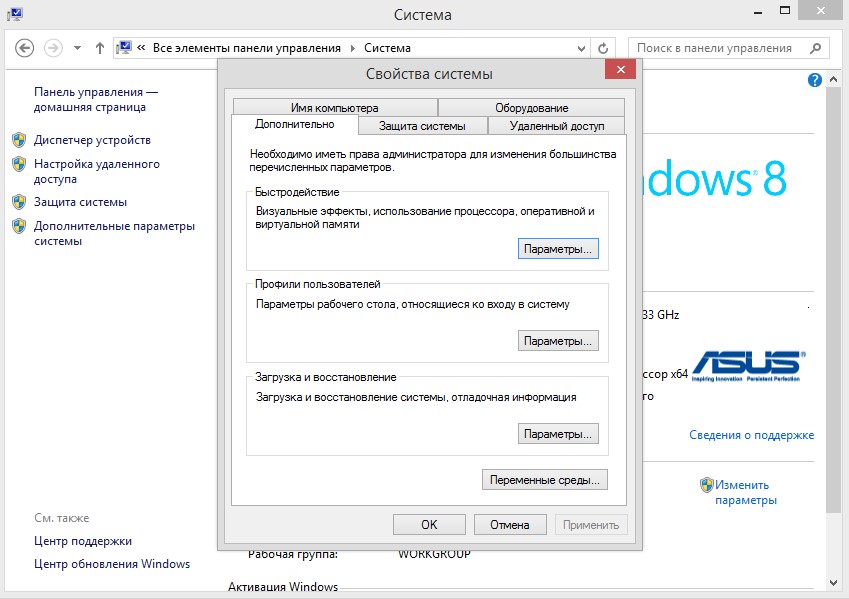Confirm the dialog with OK
The image size is (849, 599).
coord(429,525)
